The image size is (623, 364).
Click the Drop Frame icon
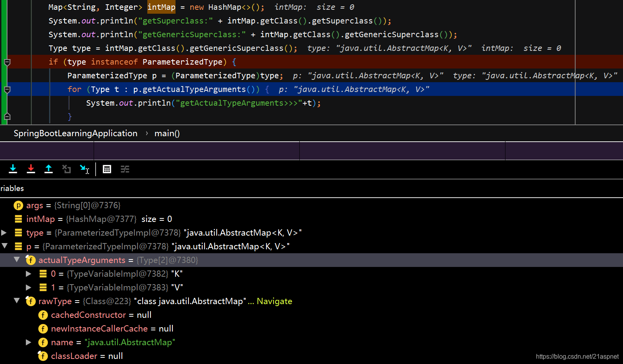point(67,169)
